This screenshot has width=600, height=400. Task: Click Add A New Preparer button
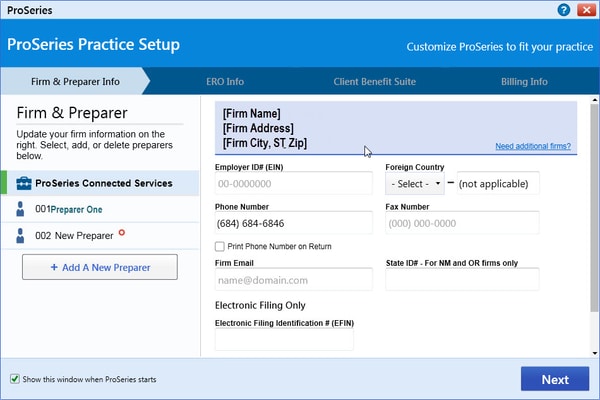(x=100, y=267)
